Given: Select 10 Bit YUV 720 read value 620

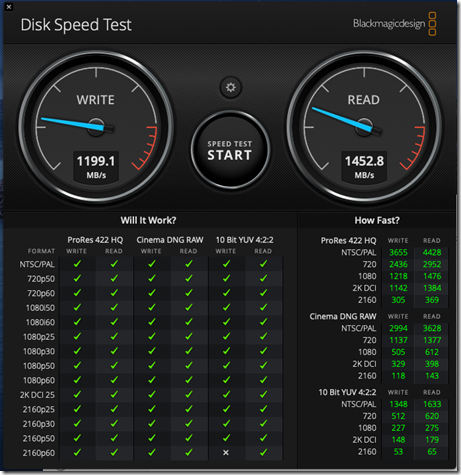Looking at the screenshot, I should (x=432, y=416).
